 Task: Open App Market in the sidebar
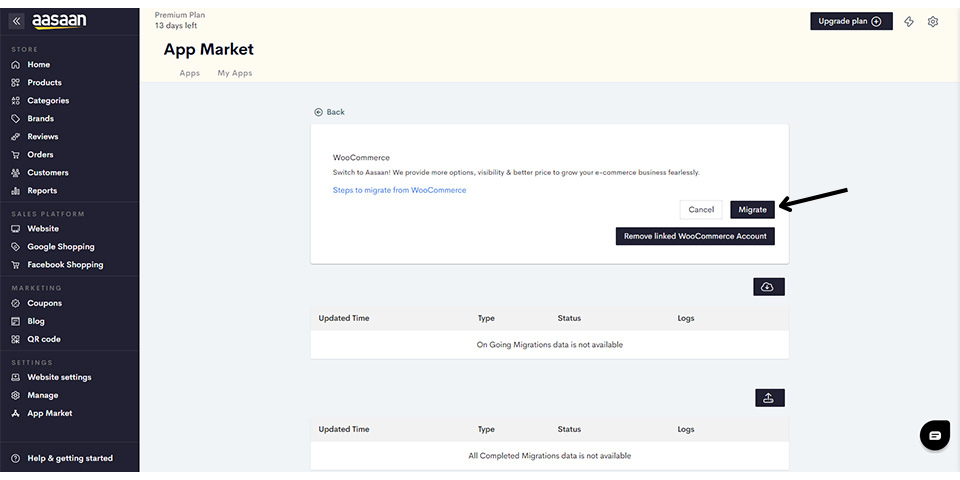tap(50, 413)
